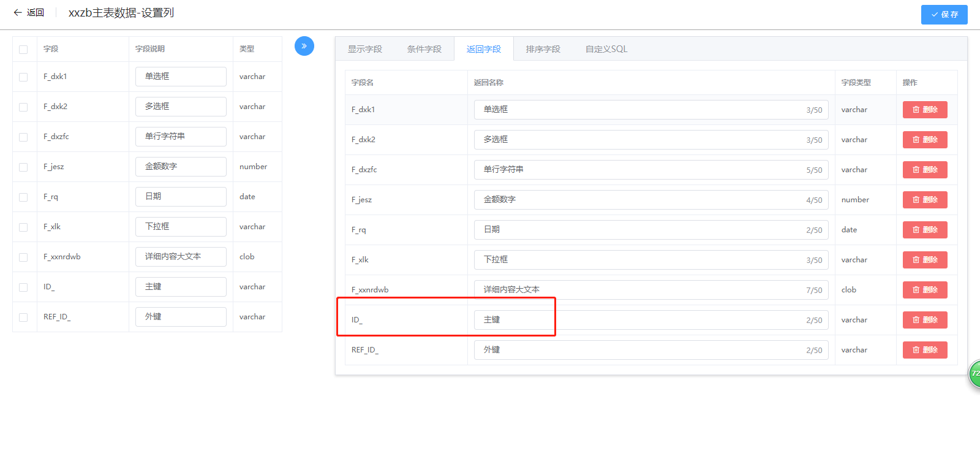This screenshot has width=980, height=464.
Task: Open the 排序字段 tab
Action: click(543, 49)
